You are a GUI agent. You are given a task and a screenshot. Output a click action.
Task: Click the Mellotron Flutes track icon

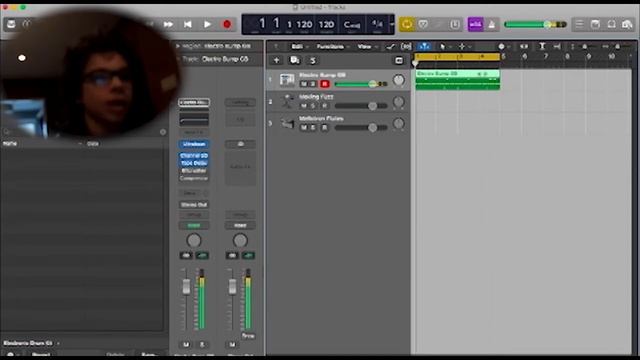[x=287, y=123]
